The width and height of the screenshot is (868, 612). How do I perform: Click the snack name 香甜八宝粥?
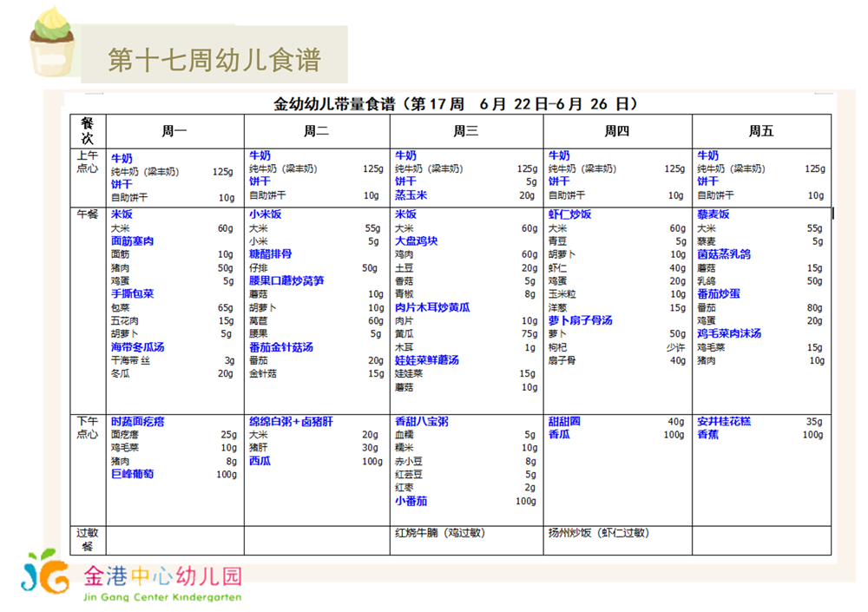[x=421, y=422]
